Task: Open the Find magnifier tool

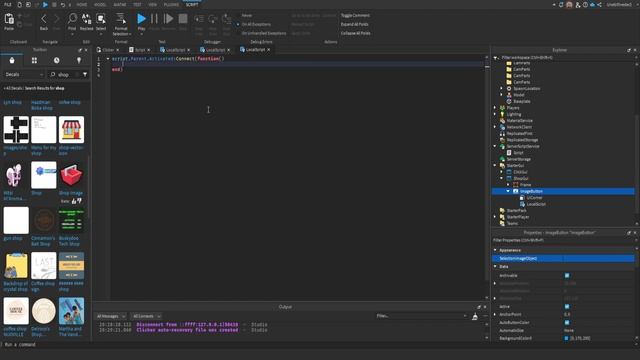Action: [x=72, y=18]
